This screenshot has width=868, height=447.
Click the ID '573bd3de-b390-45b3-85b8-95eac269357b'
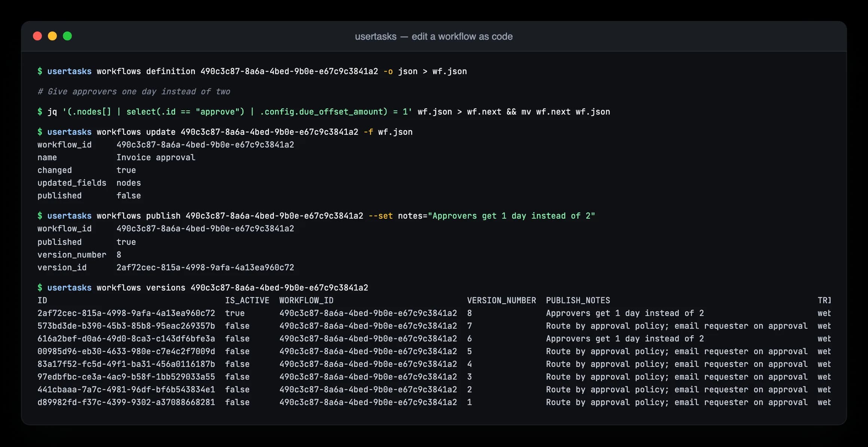coord(126,326)
